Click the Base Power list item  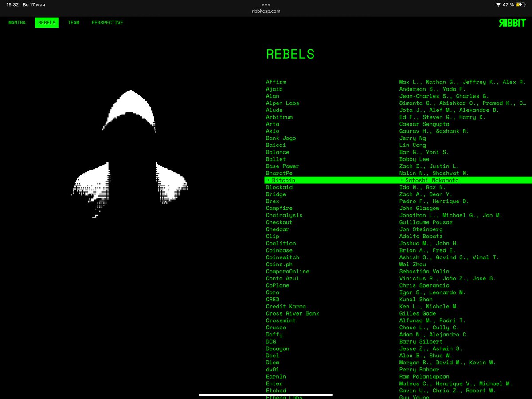tap(282, 166)
